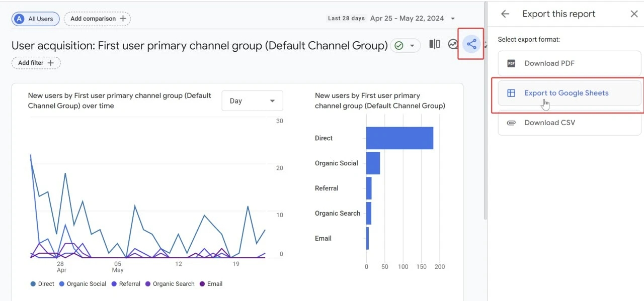Click the share this report icon

click(x=471, y=45)
